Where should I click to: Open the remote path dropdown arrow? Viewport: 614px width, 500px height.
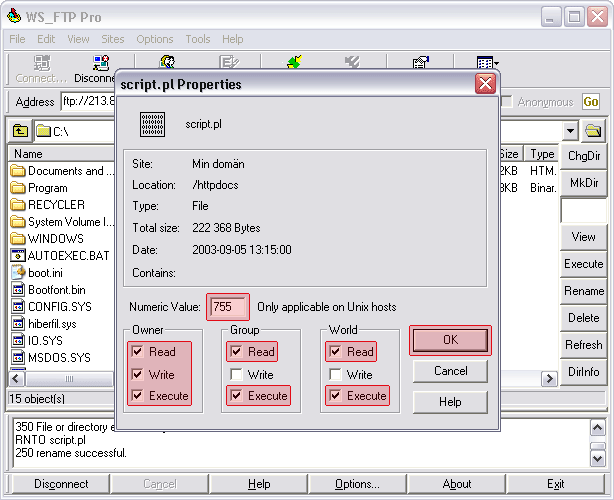click(x=570, y=131)
